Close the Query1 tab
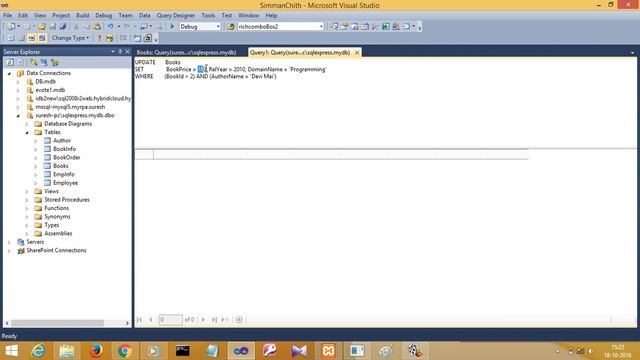Screen dimensions: 640x360 coord(357,53)
